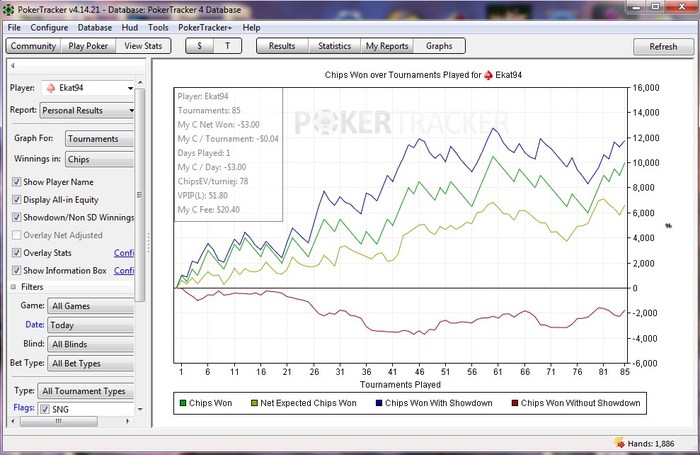Viewport: 700px width, 455px height.
Task: Click the Flags filter label link
Action: [x=24, y=407]
